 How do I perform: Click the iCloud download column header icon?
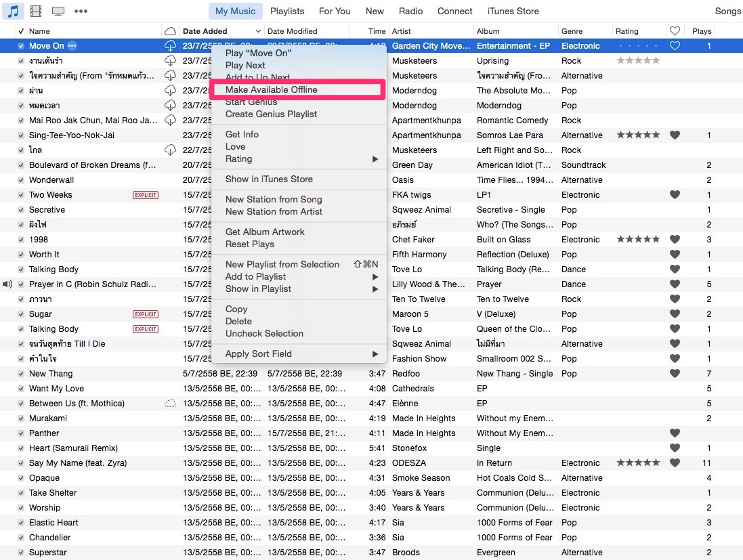point(170,31)
